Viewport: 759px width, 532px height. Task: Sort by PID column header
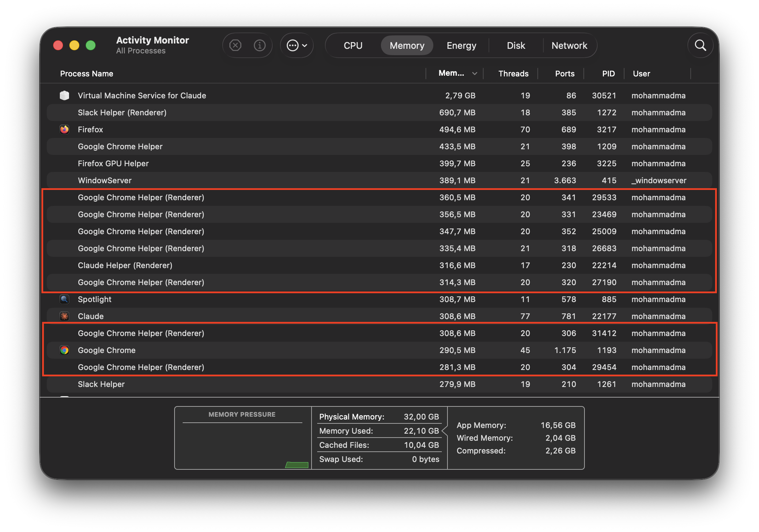click(x=609, y=74)
